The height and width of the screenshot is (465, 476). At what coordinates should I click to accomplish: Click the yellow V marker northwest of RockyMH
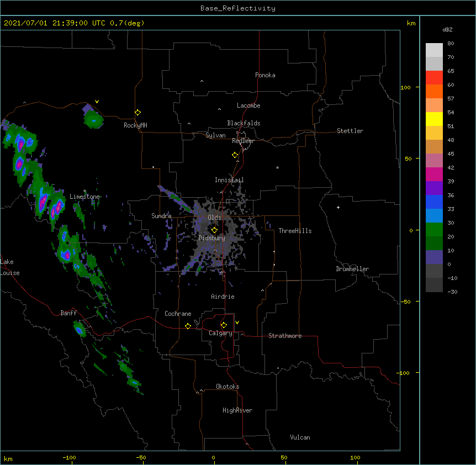(x=97, y=102)
